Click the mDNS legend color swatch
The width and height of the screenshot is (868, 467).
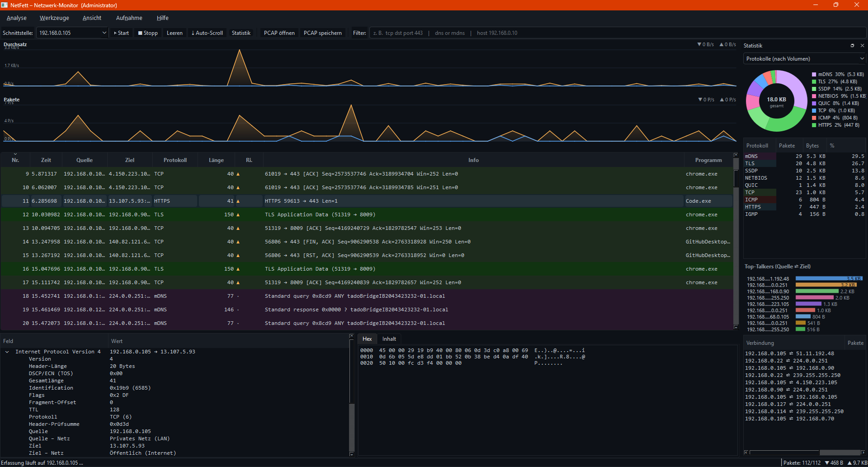(x=814, y=74)
